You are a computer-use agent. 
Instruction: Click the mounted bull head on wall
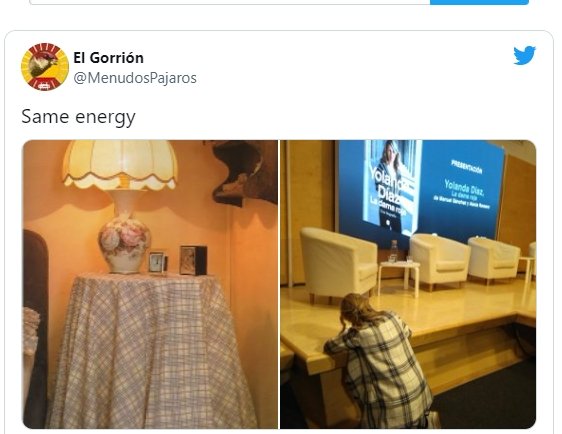point(242,172)
